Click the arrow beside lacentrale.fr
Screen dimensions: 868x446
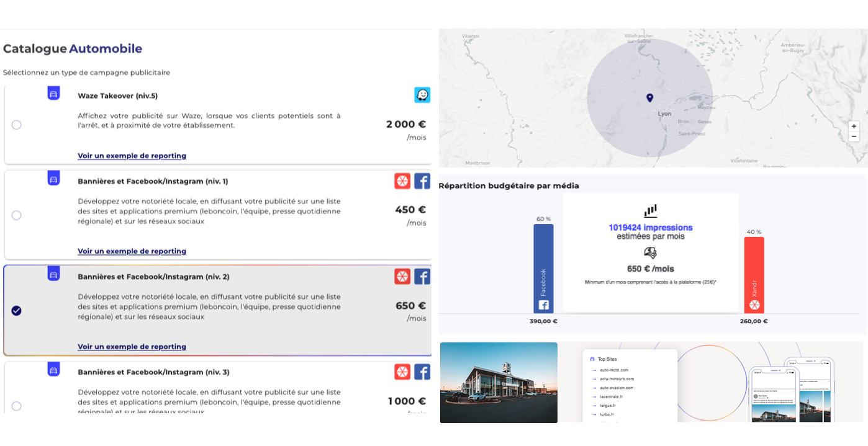pos(594,396)
